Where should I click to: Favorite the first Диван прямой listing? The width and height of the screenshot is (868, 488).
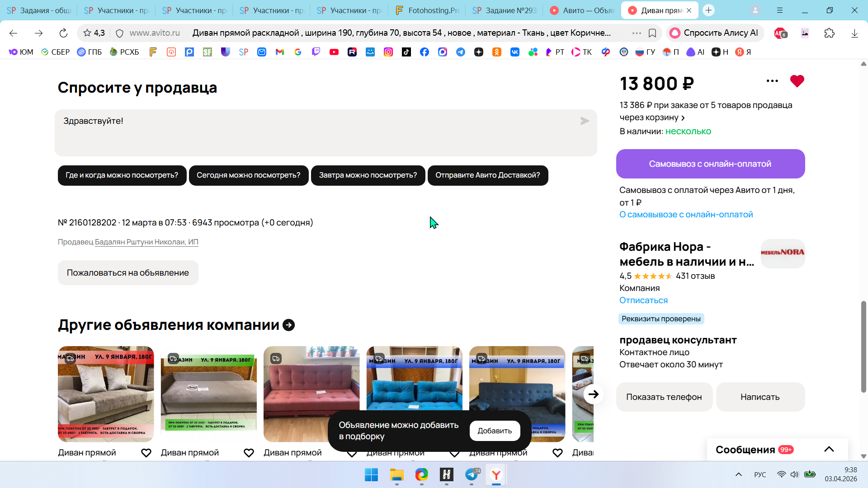146,453
